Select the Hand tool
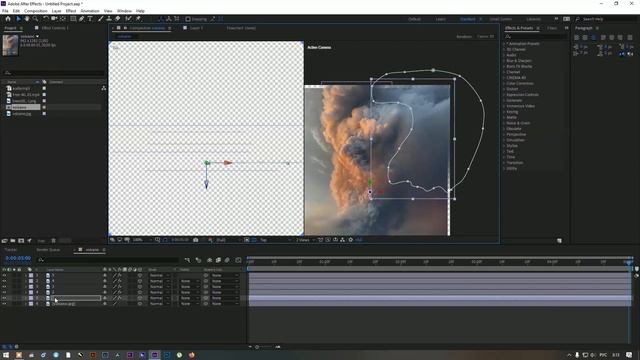 (27, 19)
